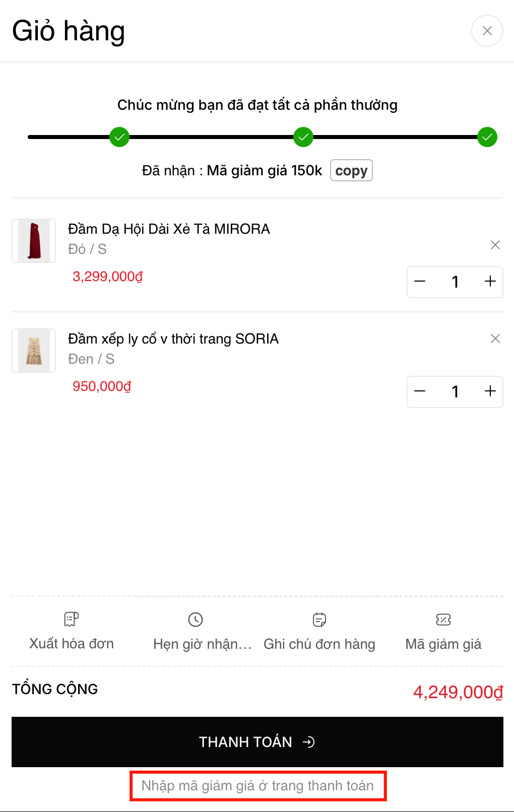Close the Giỏ hàng cart panel
Viewport: 514px width, 812px height.
487,31
